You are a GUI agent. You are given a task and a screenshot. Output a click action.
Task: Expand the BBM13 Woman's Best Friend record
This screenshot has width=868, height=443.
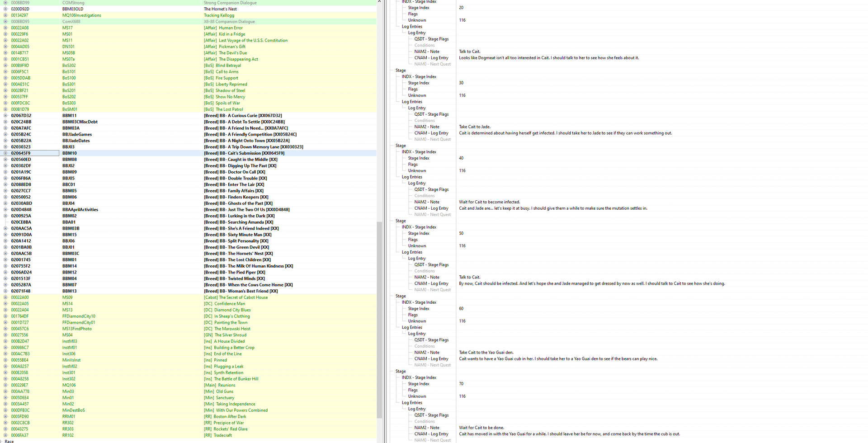click(x=5, y=291)
